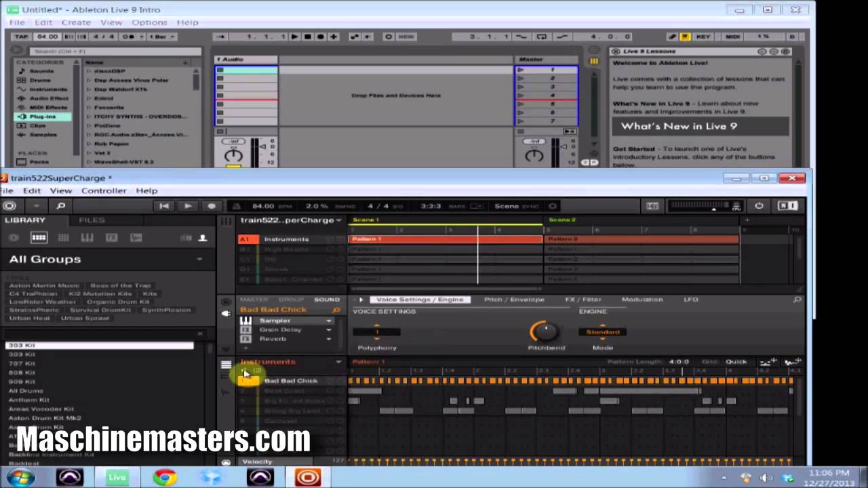Viewport: 868px width, 488px height.
Task: Open the FX / Filter page
Action: (583, 300)
